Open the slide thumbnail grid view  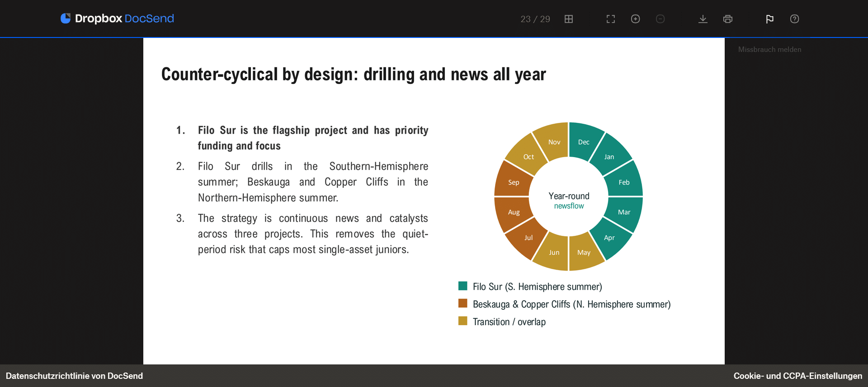coord(569,19)
